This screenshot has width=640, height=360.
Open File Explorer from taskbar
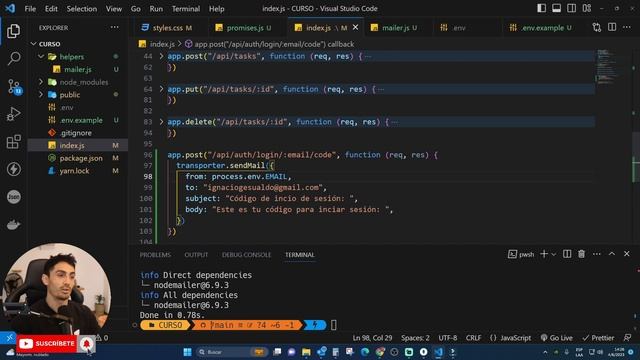tap(306, 352)
